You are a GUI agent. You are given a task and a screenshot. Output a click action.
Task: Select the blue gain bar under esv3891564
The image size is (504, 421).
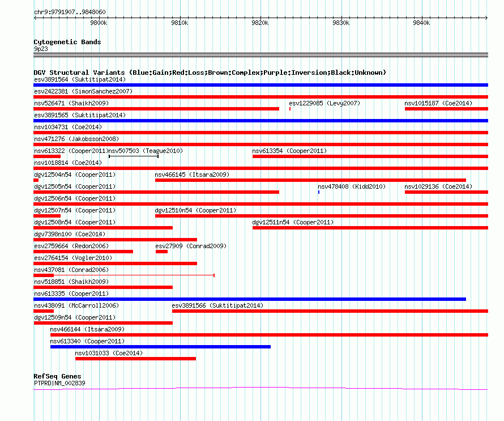pos(260,85)
